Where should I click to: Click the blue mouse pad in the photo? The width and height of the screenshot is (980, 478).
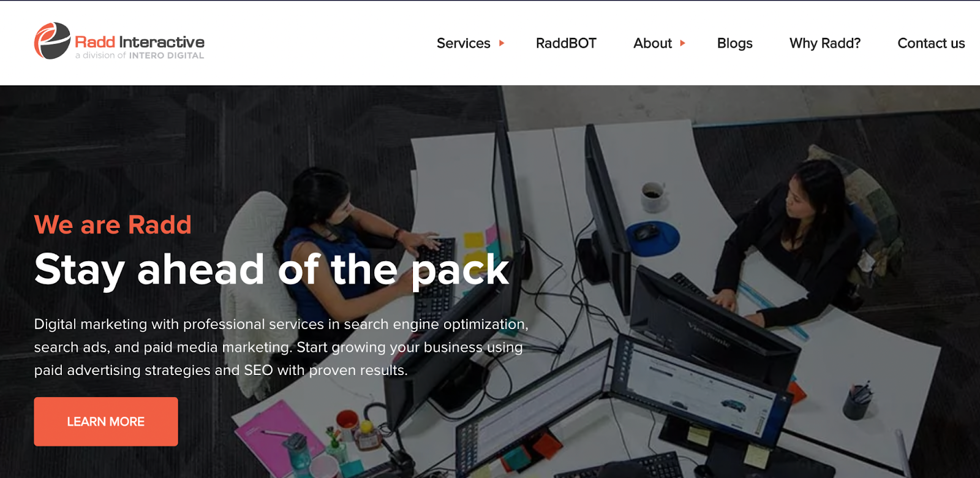pyautogui.click(x=654, y=238)
